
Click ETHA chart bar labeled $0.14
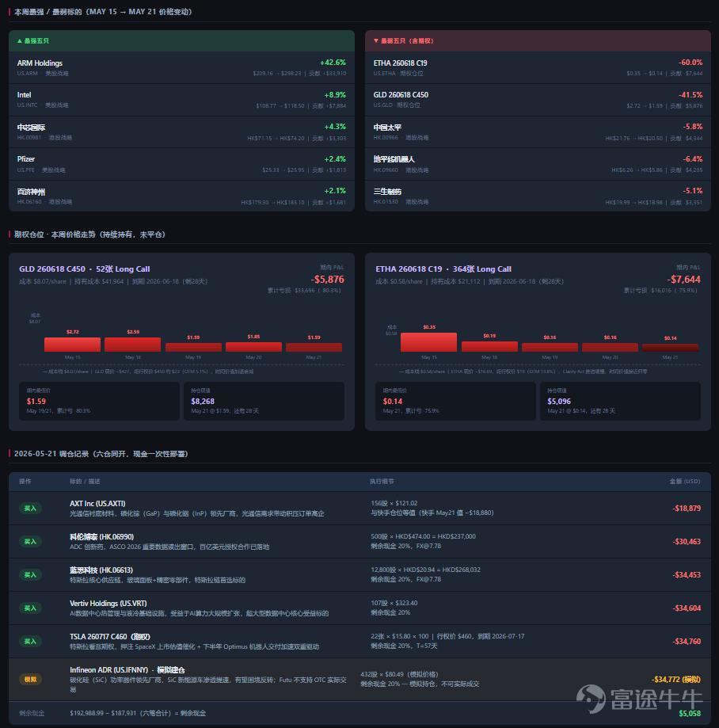670,348
